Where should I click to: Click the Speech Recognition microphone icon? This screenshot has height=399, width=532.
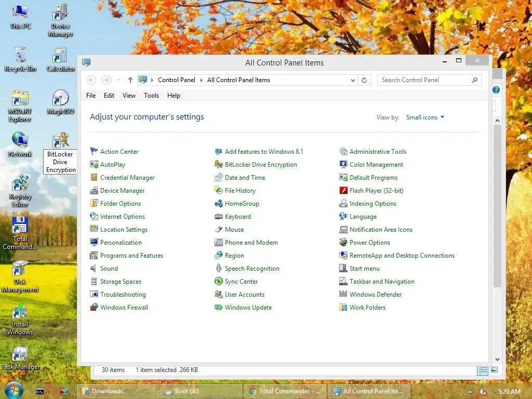(219, 269)
